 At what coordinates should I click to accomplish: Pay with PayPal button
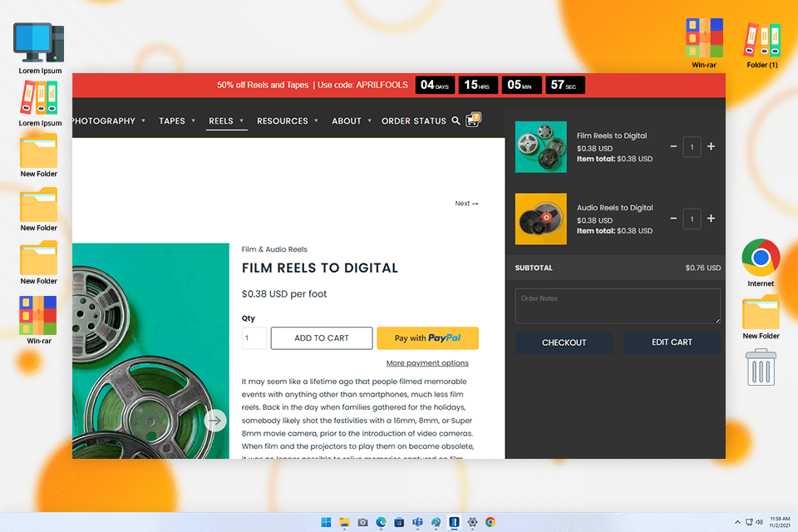tap(427, 338)
